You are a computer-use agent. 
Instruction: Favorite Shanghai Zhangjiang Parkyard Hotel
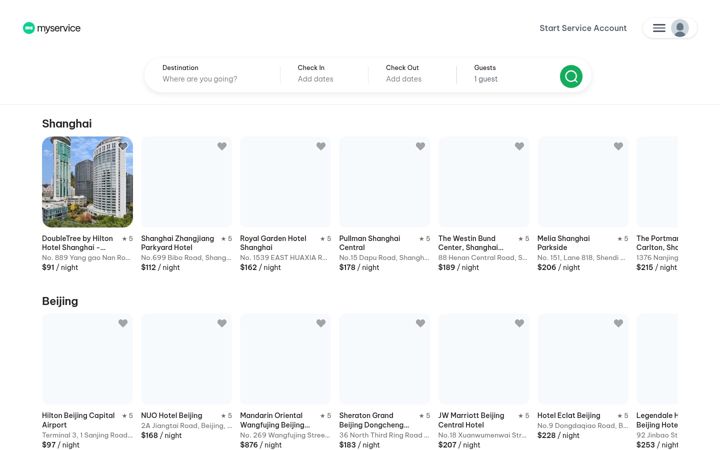[222, 146]
